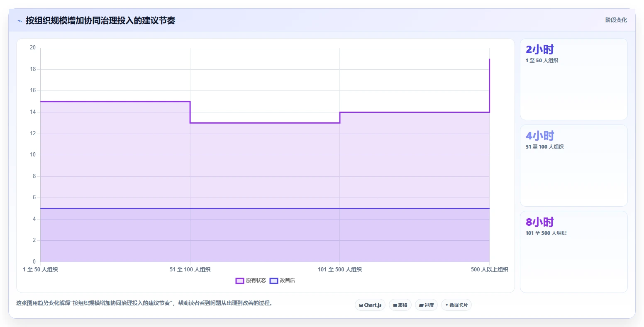Screen dimensions: 644x327
Task: Select the Chart.js tag
Action: [x=370, y=305]
